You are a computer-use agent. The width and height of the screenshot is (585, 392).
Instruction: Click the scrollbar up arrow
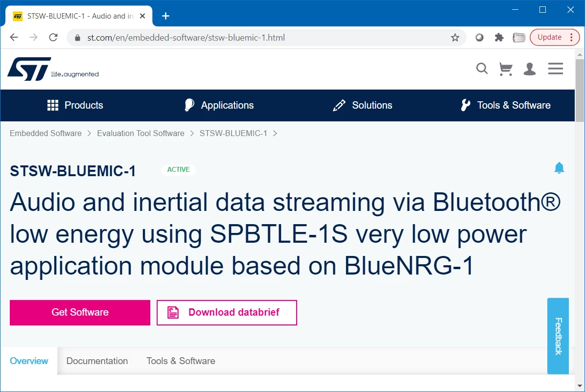click(580, 54)
